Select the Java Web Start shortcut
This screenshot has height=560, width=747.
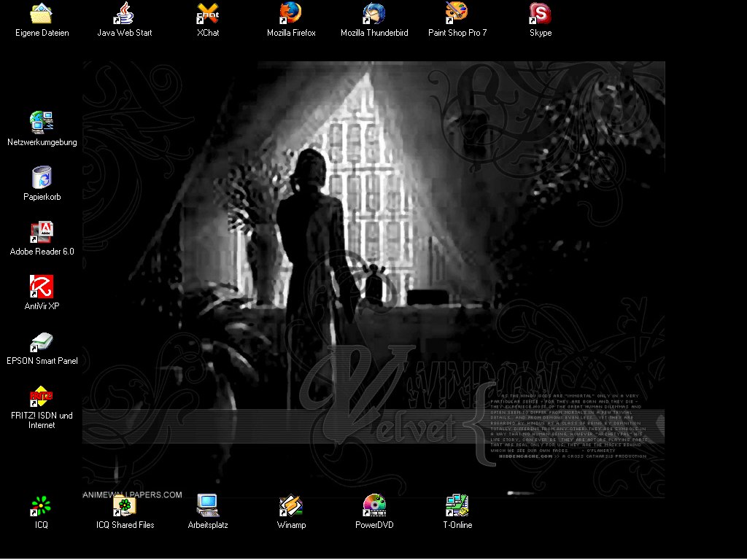click(x=125, y=14)
